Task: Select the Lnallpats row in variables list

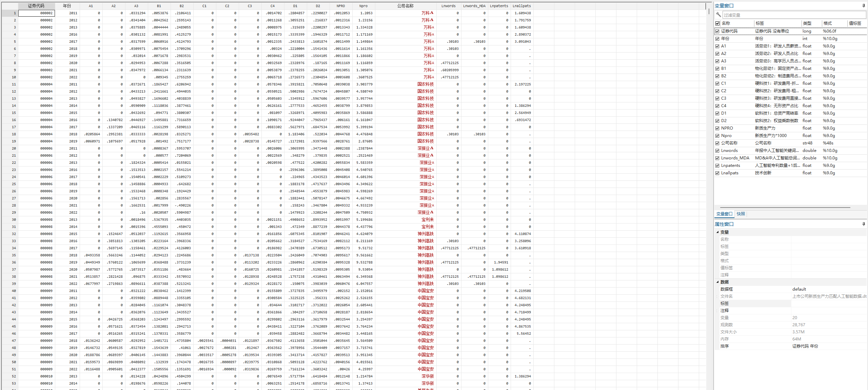Action: pyautogui.click(x=730, y=173)
